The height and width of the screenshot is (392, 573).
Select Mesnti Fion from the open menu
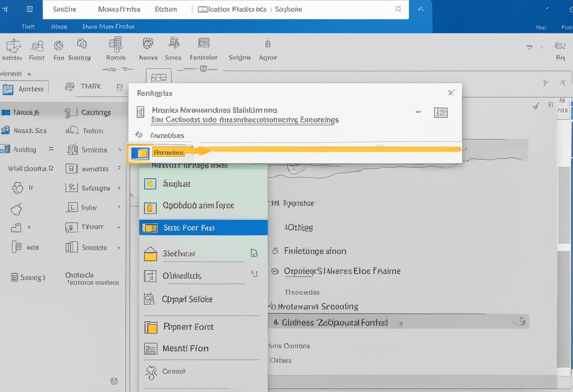click(x=188, y=348)
